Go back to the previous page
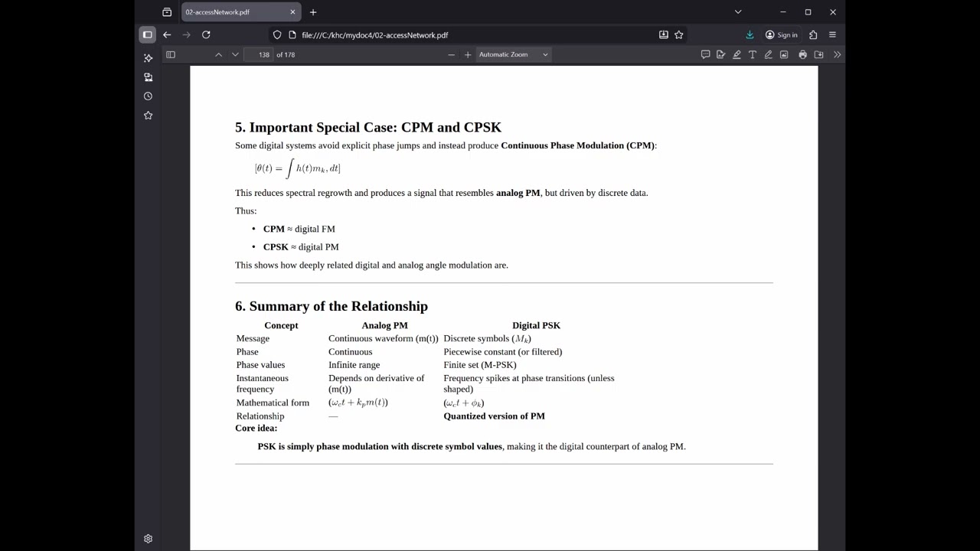Image resolution: width=980 pixels, height=551 pixels. point(167,34)
